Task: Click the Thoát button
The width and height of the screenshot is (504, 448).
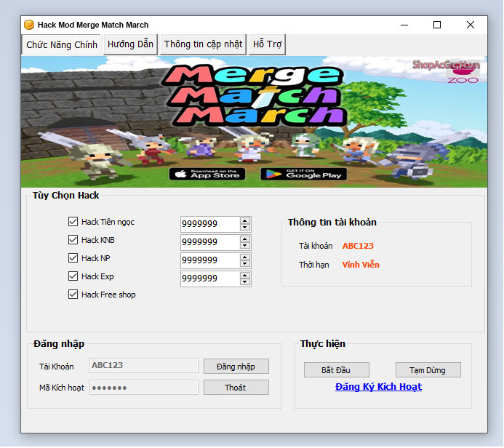Action: coord(236,388)
